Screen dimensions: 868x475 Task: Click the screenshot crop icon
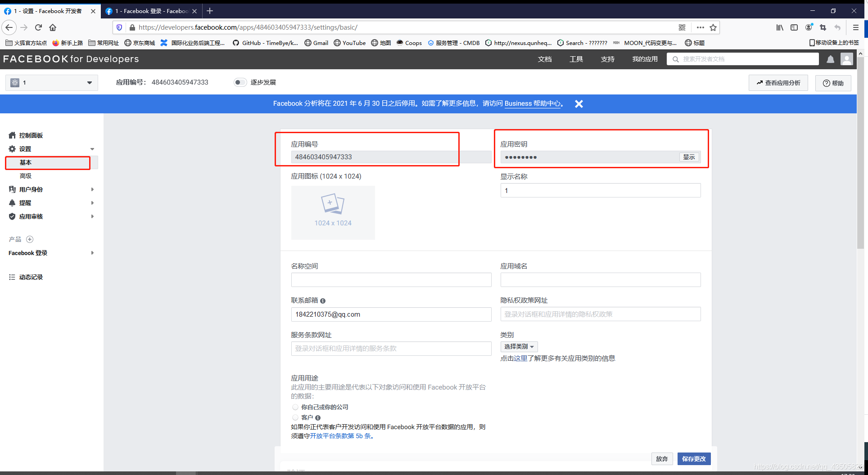823,27
